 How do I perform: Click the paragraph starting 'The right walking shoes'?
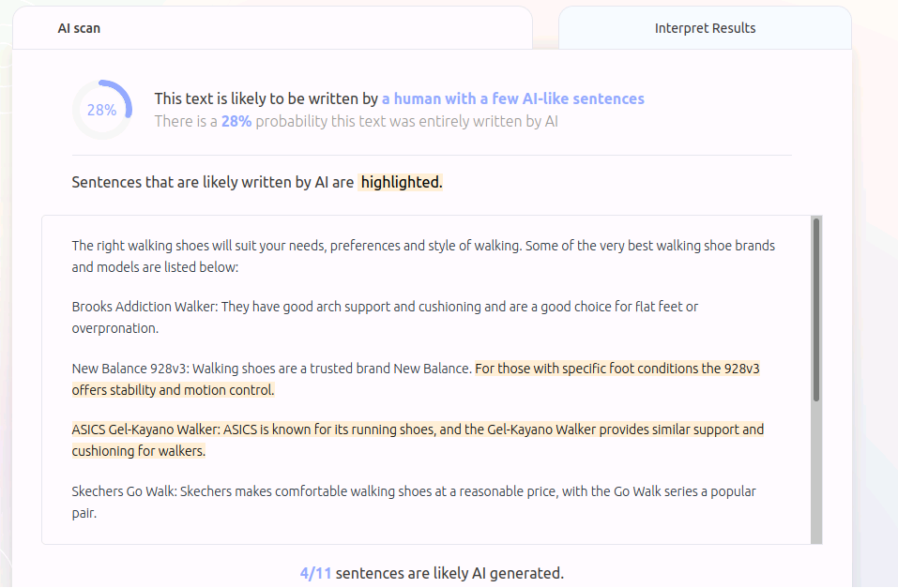tap(423, 256)
